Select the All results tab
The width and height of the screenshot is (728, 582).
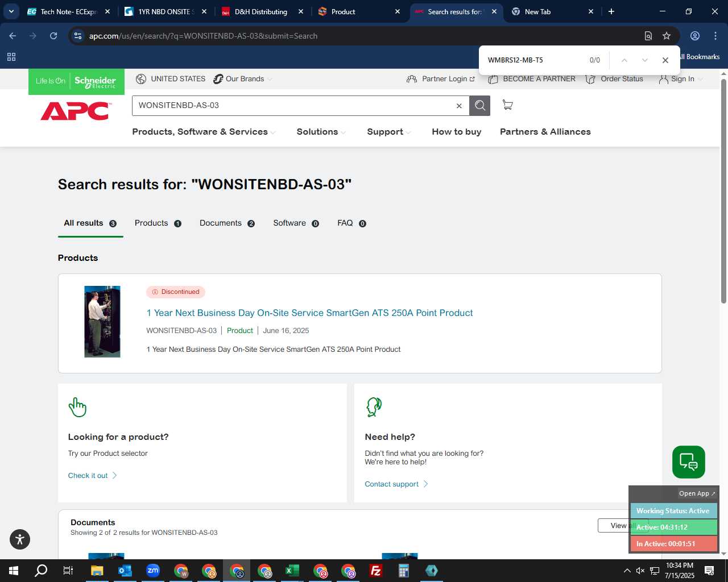(90, 223)
